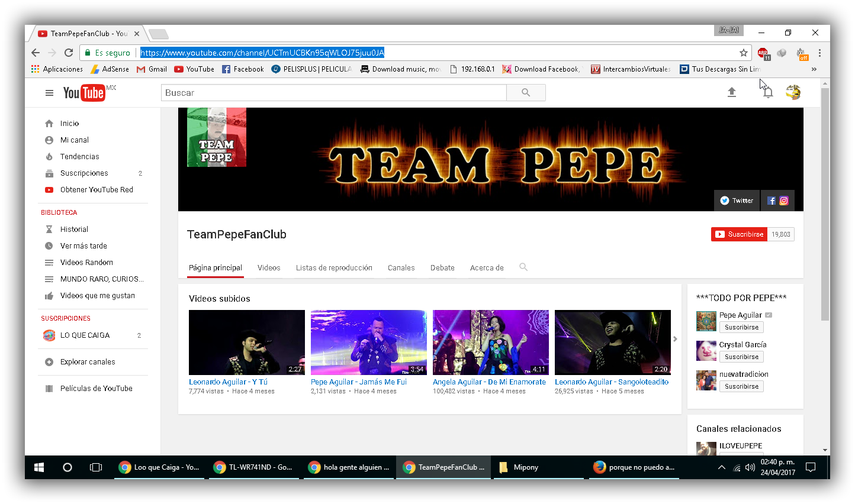Open the channel's Facebook icon link

point(772,201)
